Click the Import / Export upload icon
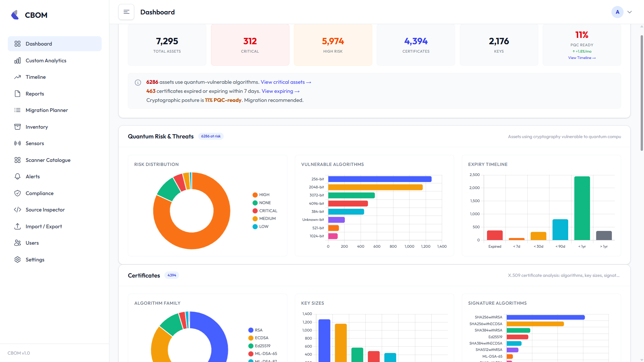This screenshot has width=644, height=362. pos(17,227)
